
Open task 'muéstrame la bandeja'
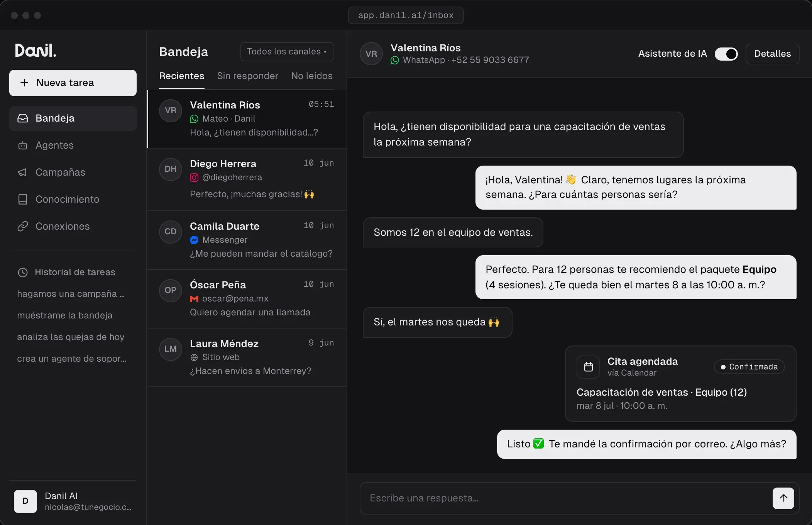tap(65, 315)
